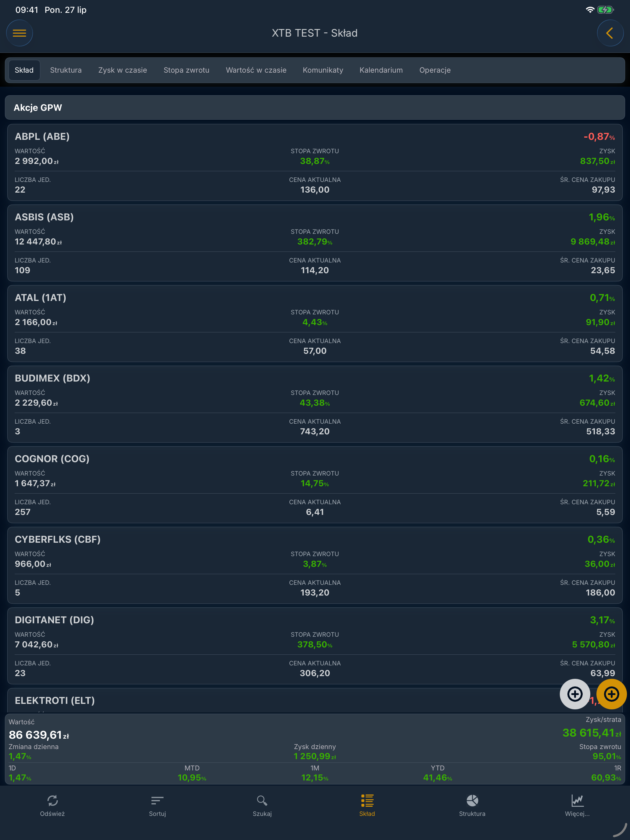Tap ATAL daily change 0,71%
This screenshot has width=630, height=840.
(x=602, y=298)
